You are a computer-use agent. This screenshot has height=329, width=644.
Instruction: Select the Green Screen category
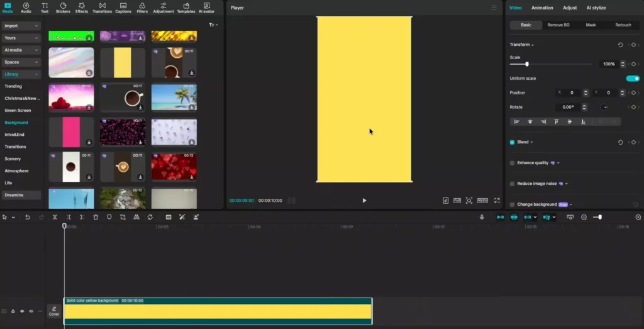click(x=18, y=111)
